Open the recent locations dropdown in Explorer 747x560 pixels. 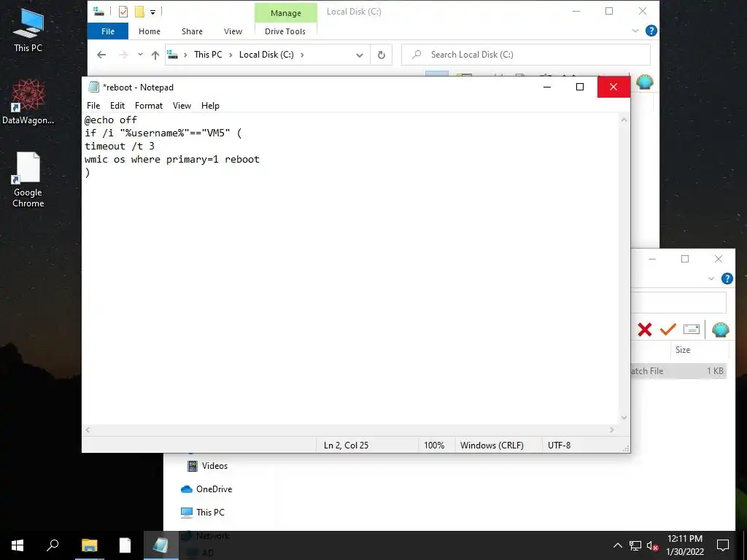pos(140,54)
